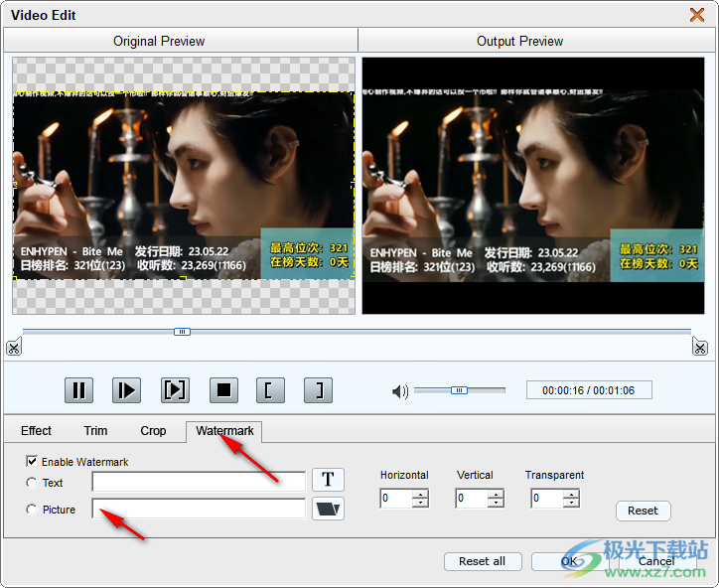The width and height of the screenshot is (719, 588).
Task: Switch to the Effect tab
Action: (x=36, y=431)
